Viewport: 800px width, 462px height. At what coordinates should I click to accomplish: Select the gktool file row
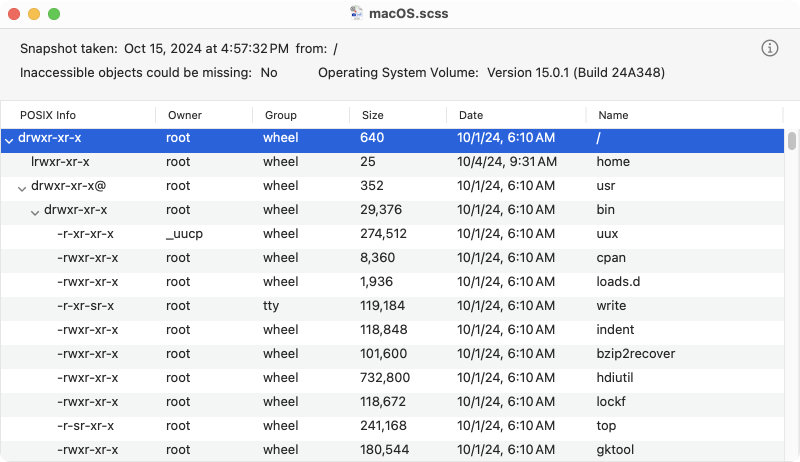pos(392,449)
